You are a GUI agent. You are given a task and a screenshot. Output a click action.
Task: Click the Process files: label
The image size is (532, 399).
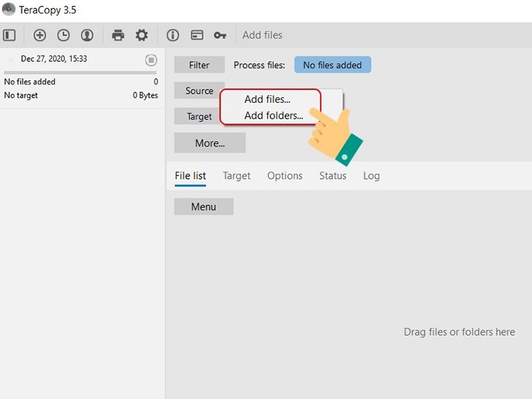click(x=259, y=65)
